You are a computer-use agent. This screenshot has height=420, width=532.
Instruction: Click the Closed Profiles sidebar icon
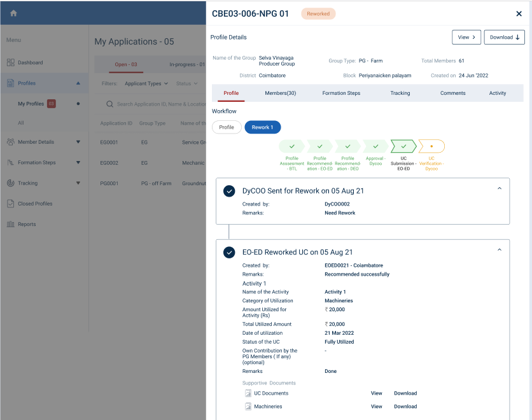click(x=11, y=204)
